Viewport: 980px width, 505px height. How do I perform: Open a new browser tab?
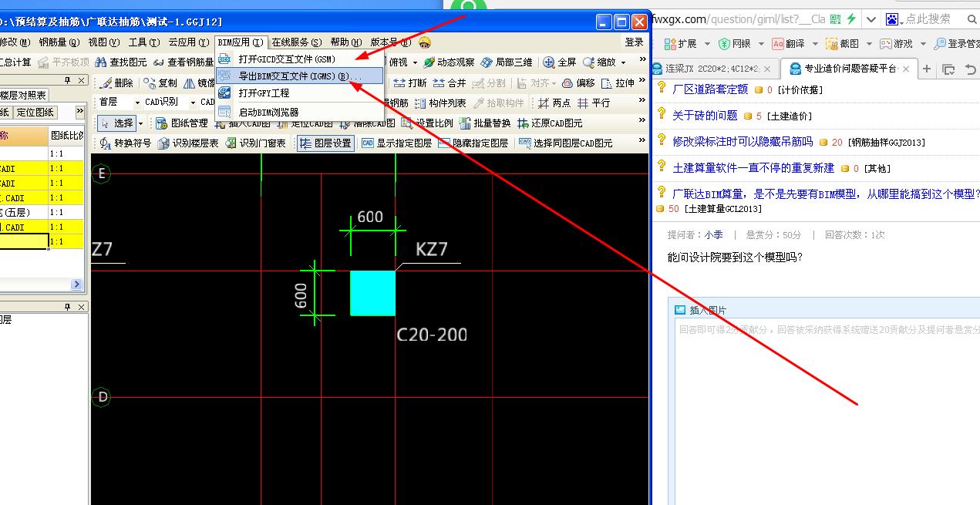click(x=927, y=69)
